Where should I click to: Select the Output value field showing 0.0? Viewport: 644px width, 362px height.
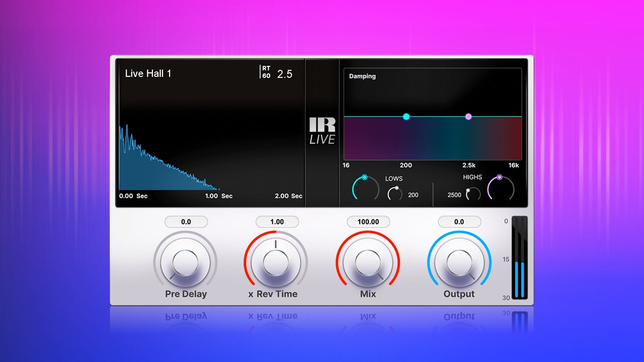pos(459,222)
